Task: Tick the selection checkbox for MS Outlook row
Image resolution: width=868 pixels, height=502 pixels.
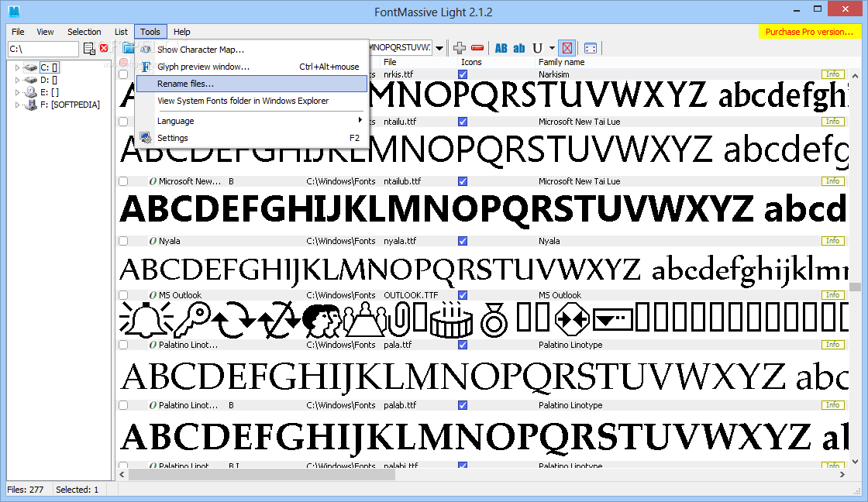Action: 123,295
